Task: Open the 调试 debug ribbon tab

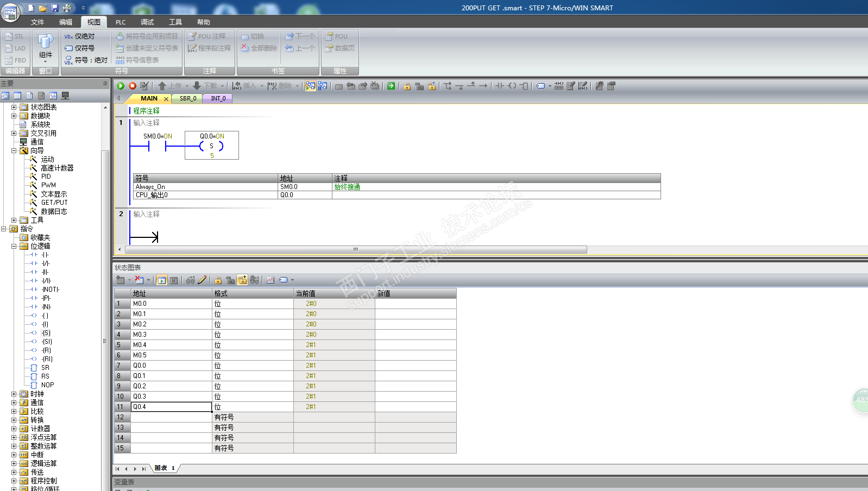Action: click(147, 22)
